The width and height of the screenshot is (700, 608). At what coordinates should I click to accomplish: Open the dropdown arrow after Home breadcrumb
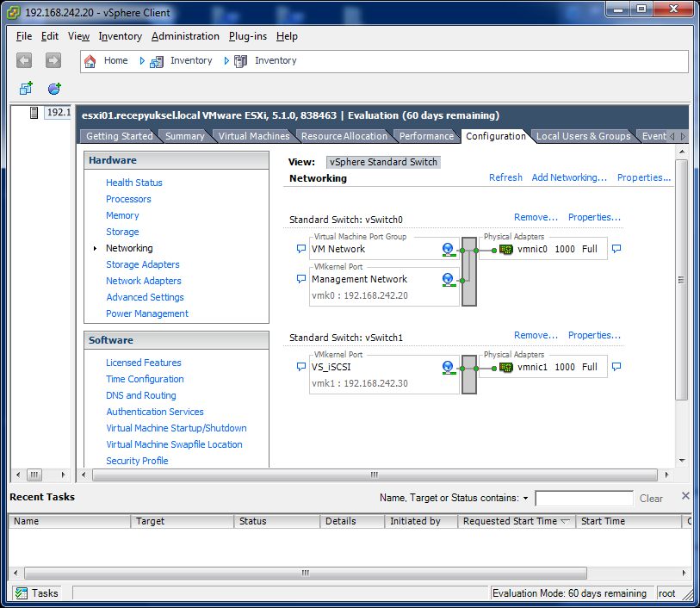142,60
